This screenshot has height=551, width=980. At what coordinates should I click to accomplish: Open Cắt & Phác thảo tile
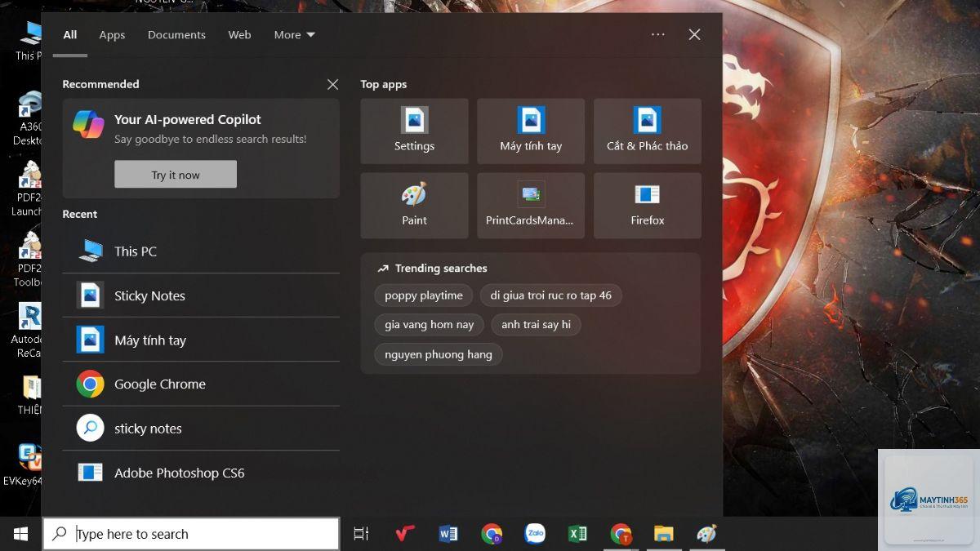(x=648, y=131)
